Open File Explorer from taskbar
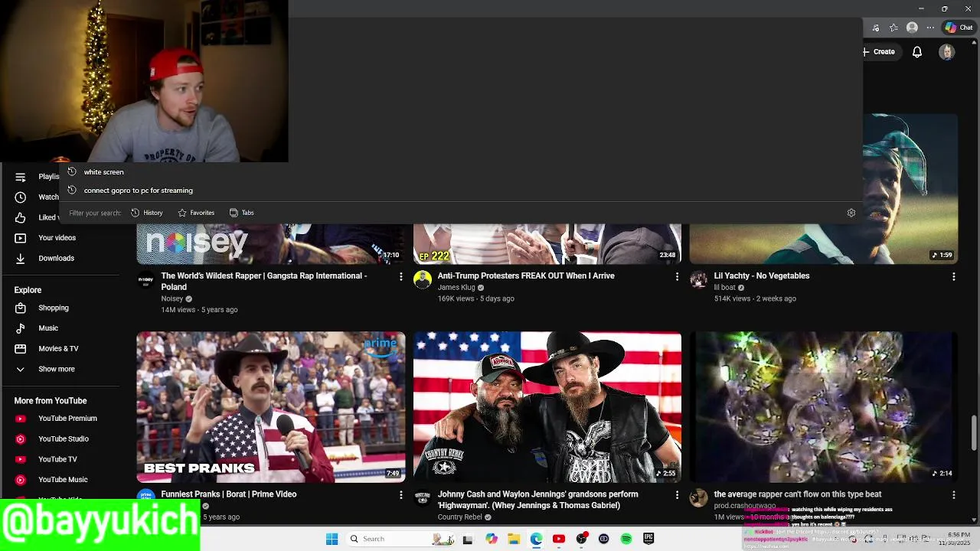This screenshot has width=980, height=551. tap(514, 539)
